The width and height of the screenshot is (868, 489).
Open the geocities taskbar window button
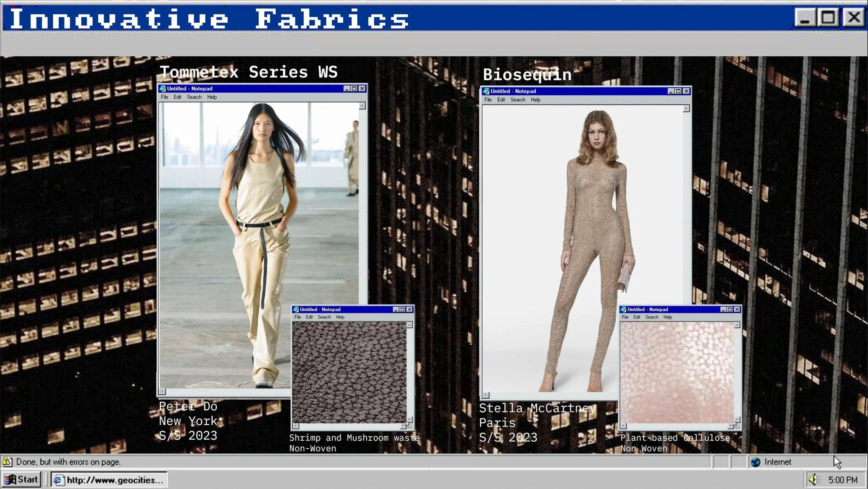(109, 480)
